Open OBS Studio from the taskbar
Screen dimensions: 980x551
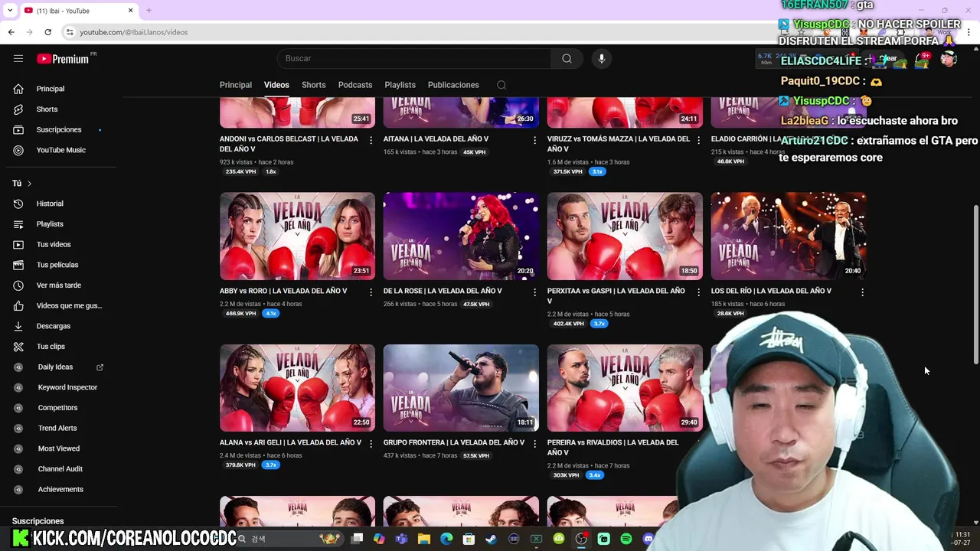point(581,539)
